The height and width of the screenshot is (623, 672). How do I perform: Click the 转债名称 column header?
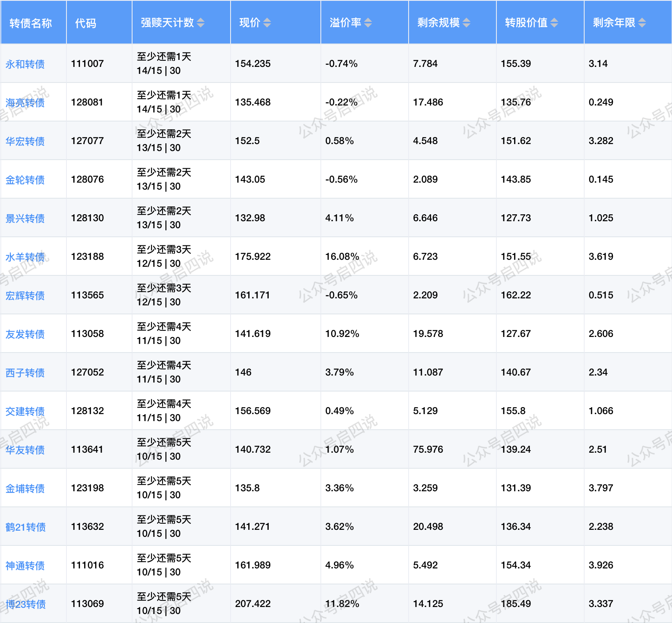point(31,23)
